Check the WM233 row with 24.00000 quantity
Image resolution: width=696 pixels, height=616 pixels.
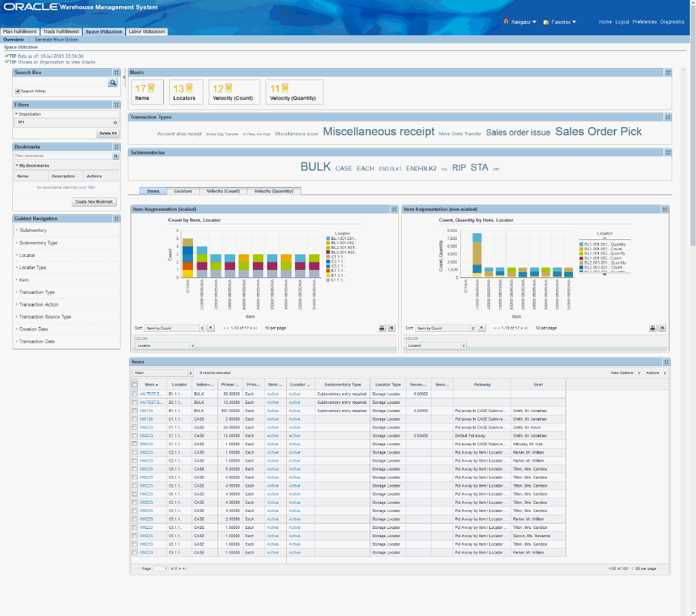coord(135,427)
